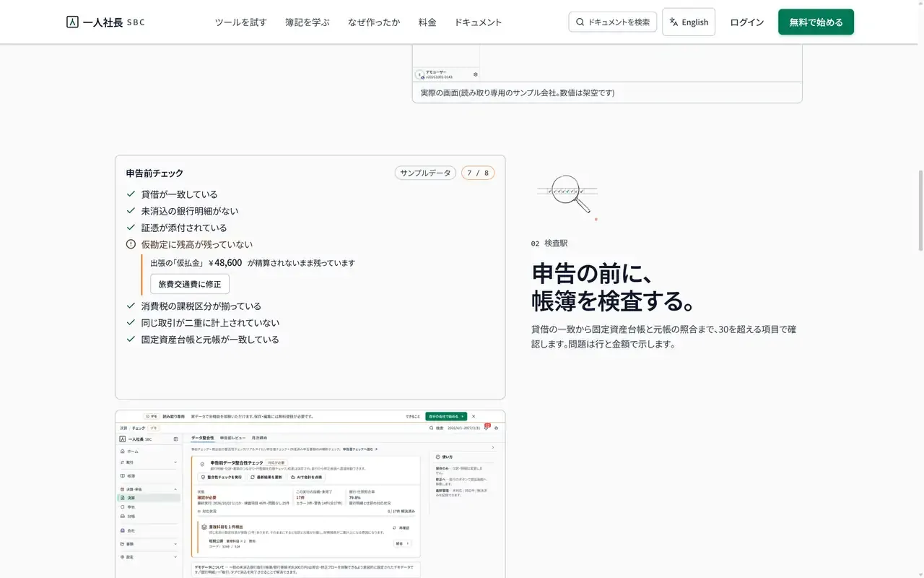This screenshot has width=924, height=578.
Task: Click the translate icon beside English
Action: click(674, 22)
